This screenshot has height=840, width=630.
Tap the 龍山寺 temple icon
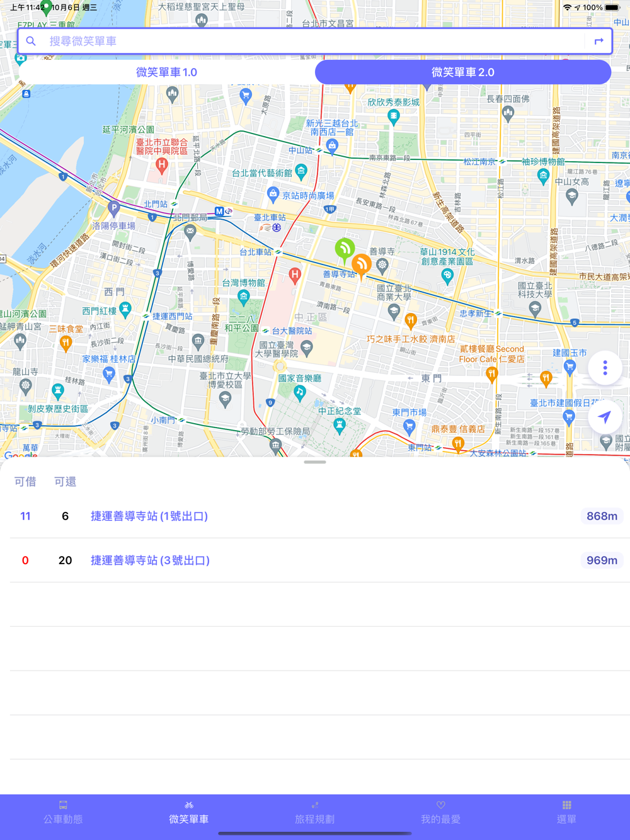pyautogui.click(x=25, y=385)
